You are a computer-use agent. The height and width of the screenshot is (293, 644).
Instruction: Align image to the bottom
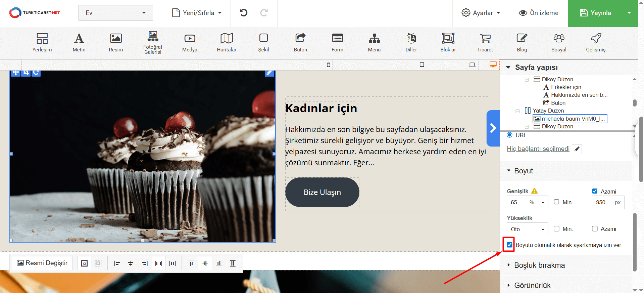click(x=219, y=263)
